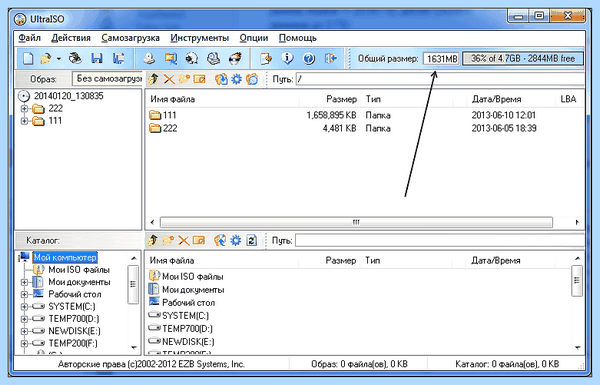The height and width of the screenshot is (385, 600).
Task: Click the 36% of 4.7GB capacity bar
Action: (x=523, y=59)
